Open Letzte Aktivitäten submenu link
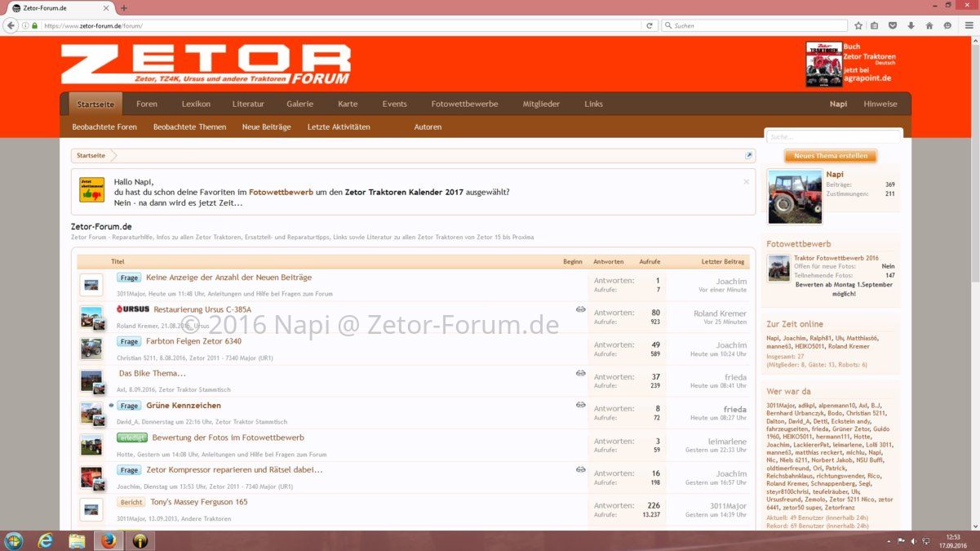This screenshot has width=980, height=551. (x=339, y=127)
